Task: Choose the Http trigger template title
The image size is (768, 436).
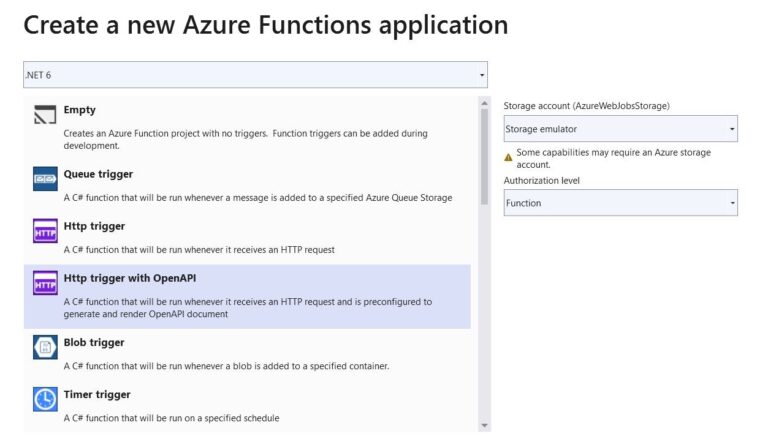Action: (x=96, y=226)
